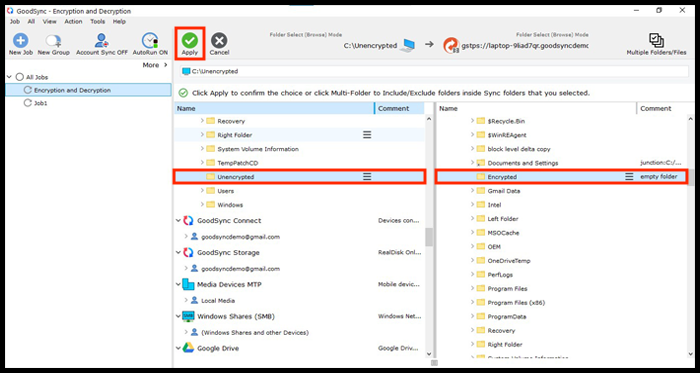Click left pane Name column header
The width and height of the screenshot is (700, 373).
(274, 108)
